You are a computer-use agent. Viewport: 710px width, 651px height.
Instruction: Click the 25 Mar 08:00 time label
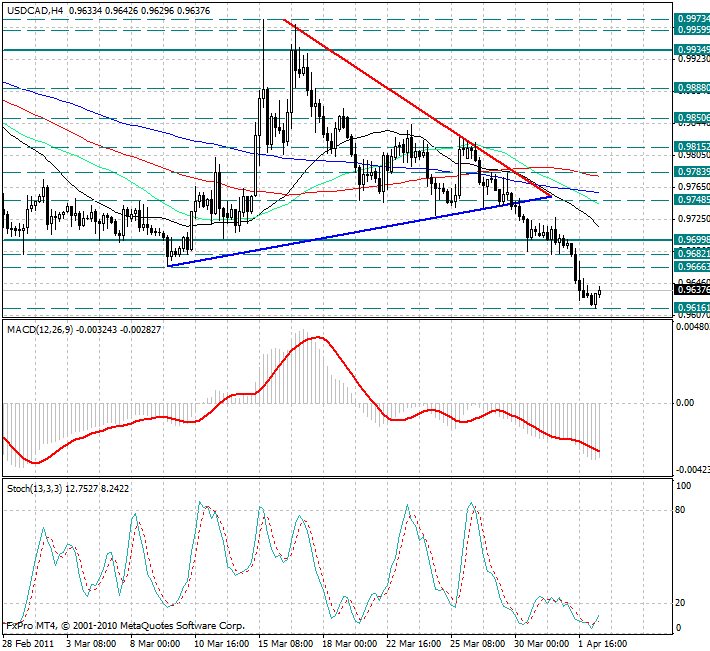click(478, 644)
